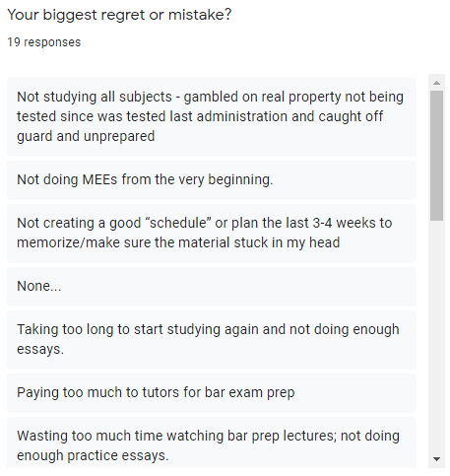
Task: Click the vertical scrollbar thumb
Action: (x=436, y=156)
